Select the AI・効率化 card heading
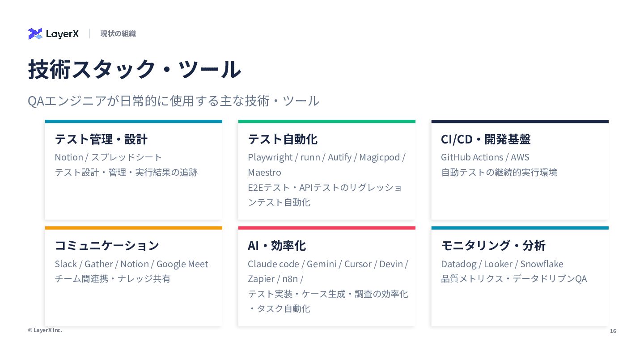Image resolution: width=644 pixels, height=362 pixels. (x=277, y=245)
